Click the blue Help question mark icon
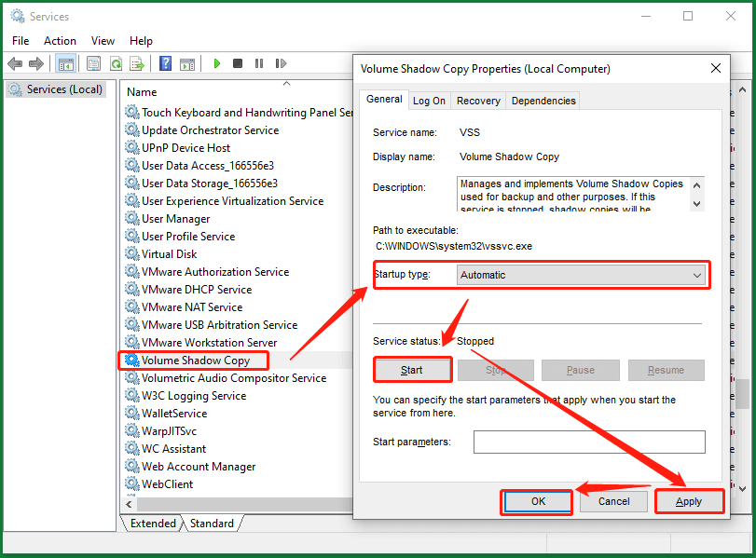The height and width of the screenshot is (558, 756). point(165,63)
